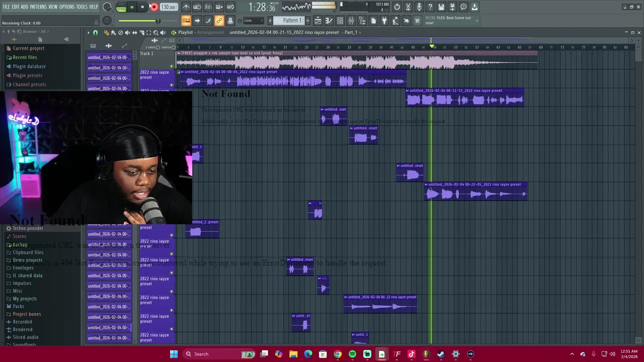The image size is (644, 362).
Task: Stop playback with the stop button
Action: pyautogui.click(x=142, y=7)
